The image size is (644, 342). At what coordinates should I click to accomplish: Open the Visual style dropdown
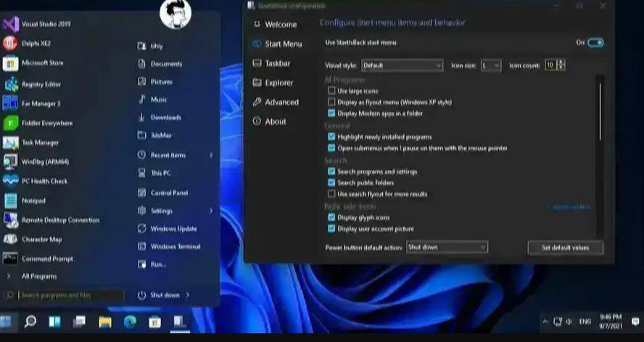click(x=402, y=65)
